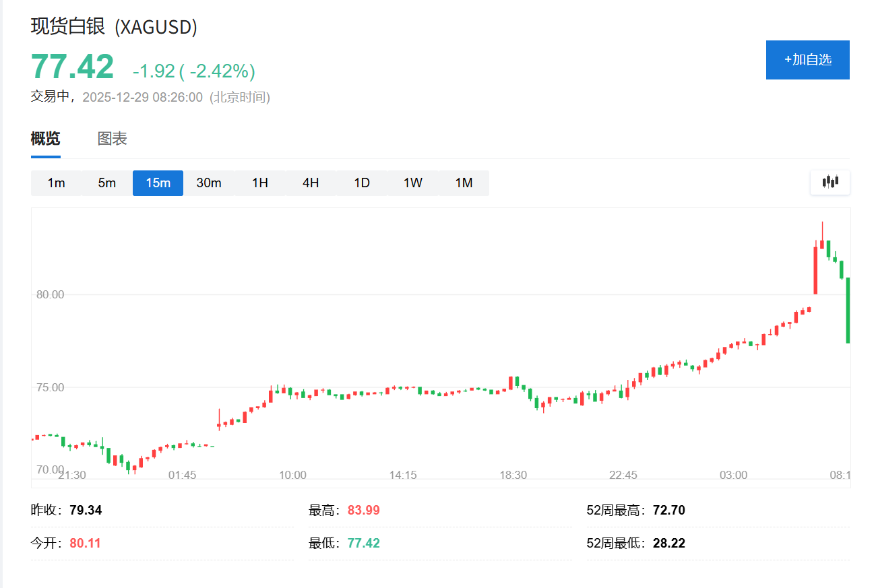The height and width of the screenshot is (588, 876).
Task: Click the current price 77.42 display
Action: (71, 67)
